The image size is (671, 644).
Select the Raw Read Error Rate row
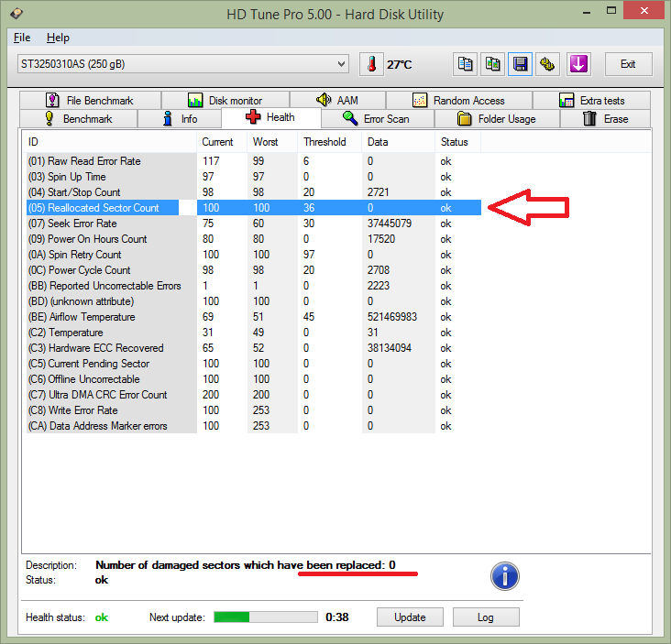click(x=253, y=161)
